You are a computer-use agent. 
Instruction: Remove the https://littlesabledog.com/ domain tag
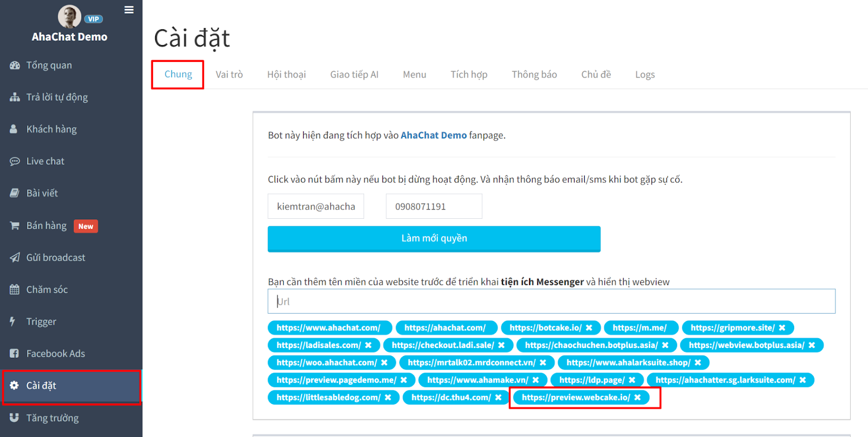click(x=388, y=397)
